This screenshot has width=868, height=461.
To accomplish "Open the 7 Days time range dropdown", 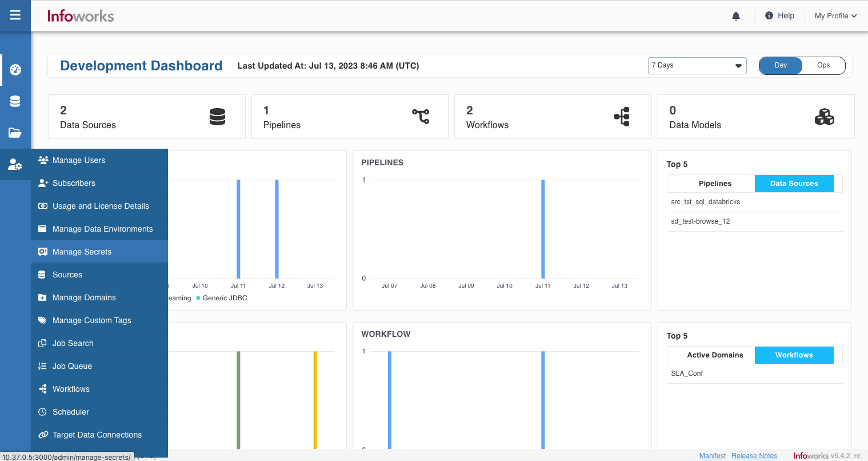I will pyautogui.click(x=697, y=65).
